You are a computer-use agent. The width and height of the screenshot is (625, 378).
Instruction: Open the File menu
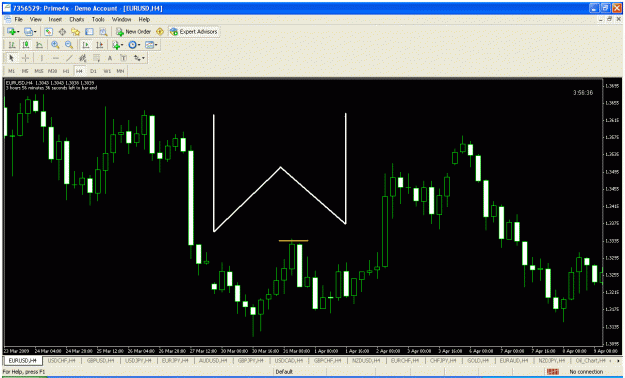18,19
